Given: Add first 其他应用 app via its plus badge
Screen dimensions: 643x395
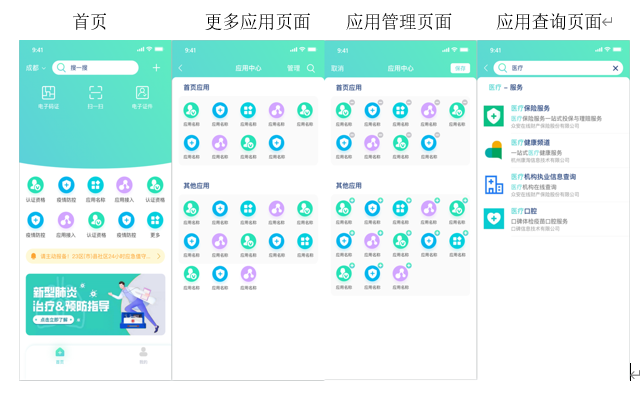Looking at the screenshot, I should [x=352, y=201].
